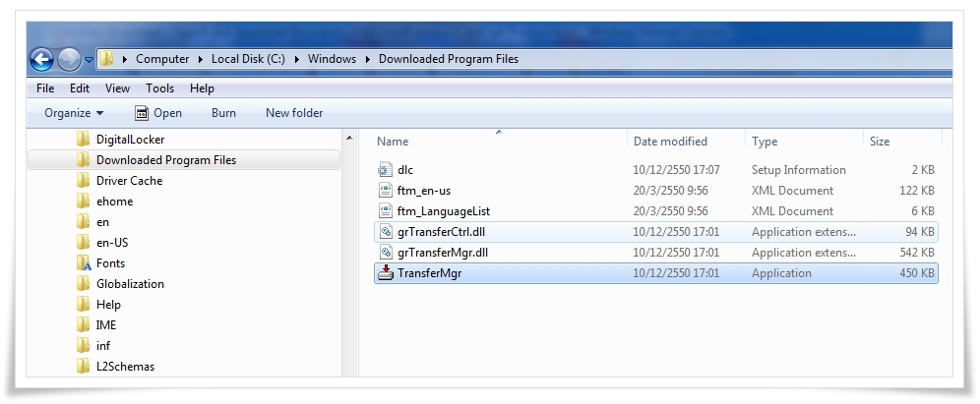
Task: Click the sidebar scrollbar up arrow
Action: click(349, 138)
